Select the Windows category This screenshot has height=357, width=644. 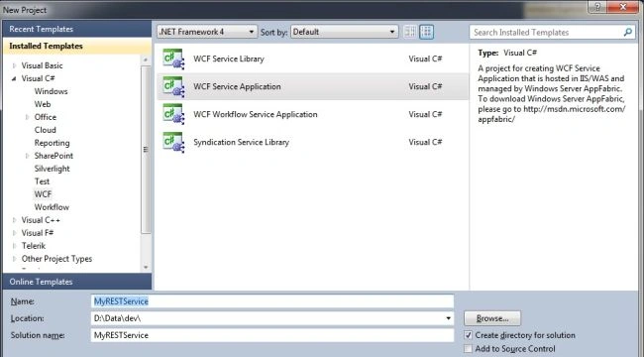[51, 91]
